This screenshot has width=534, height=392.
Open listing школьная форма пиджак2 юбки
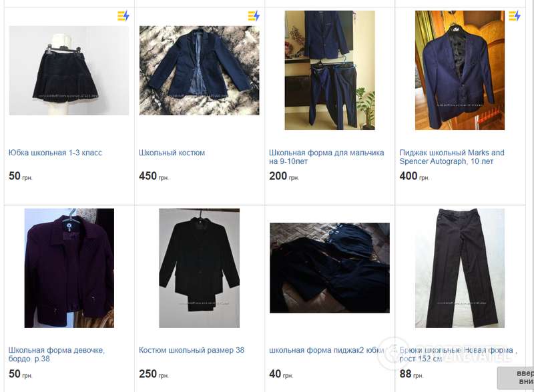(x=326, y=350)
